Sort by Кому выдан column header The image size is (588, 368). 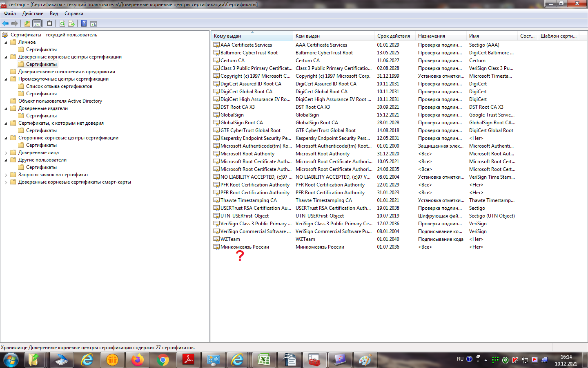click(252, 36)
